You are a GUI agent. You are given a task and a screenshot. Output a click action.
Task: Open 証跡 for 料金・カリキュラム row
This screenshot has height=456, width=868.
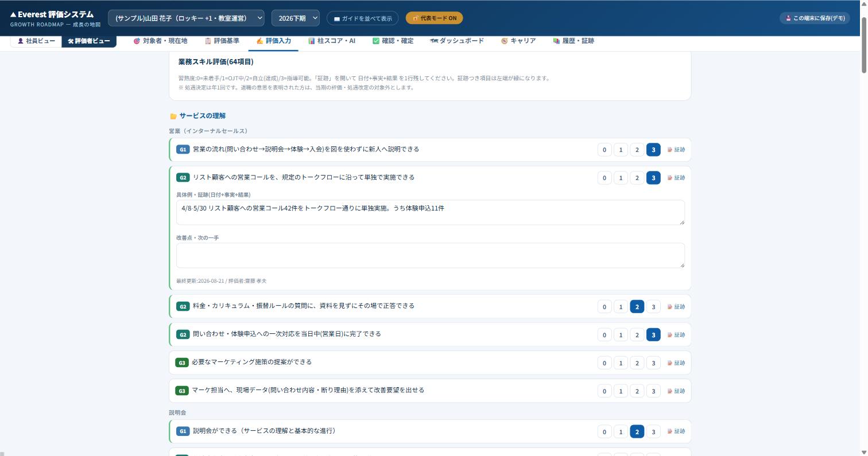pyautogui.click(x=676, y=307)
